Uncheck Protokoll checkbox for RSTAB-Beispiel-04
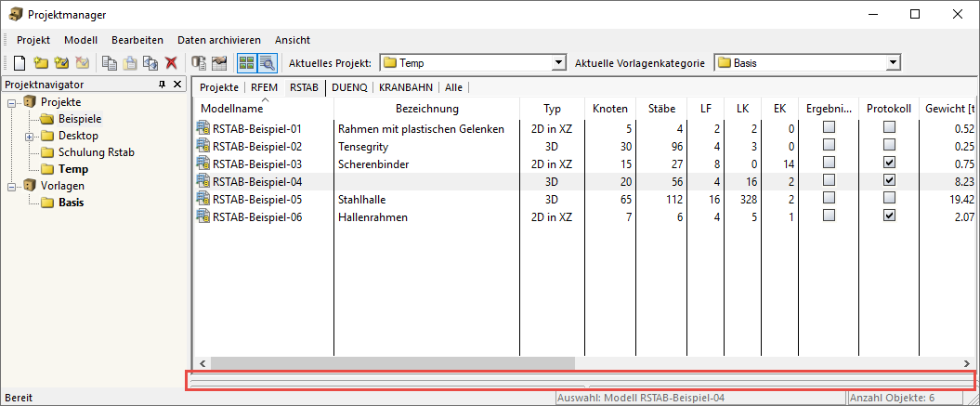 pos(889,180)
